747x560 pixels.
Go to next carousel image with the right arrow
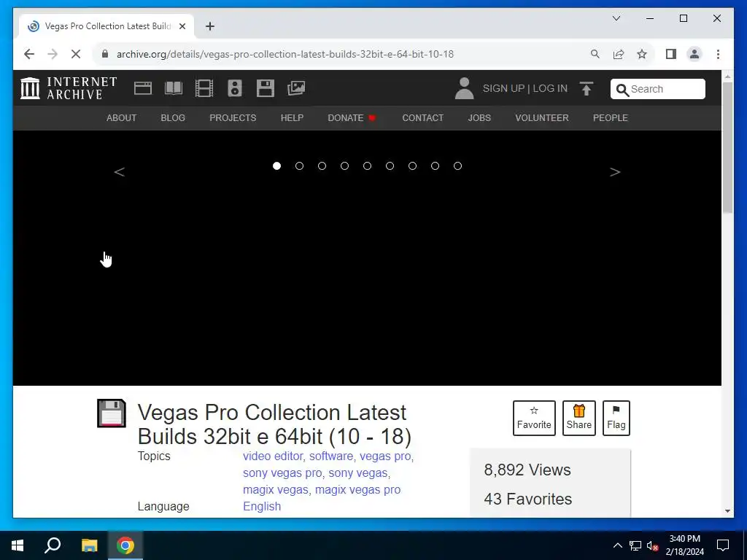click(615, 172)
